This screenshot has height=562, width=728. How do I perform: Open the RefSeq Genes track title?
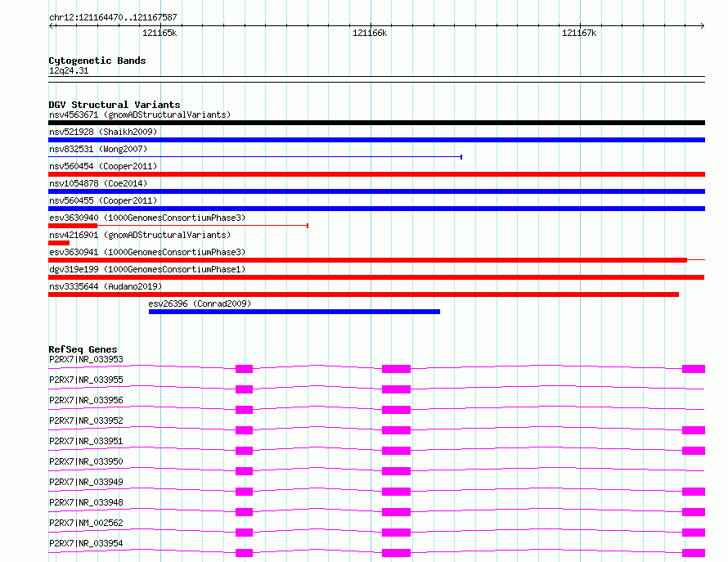(x=83, y=349)
